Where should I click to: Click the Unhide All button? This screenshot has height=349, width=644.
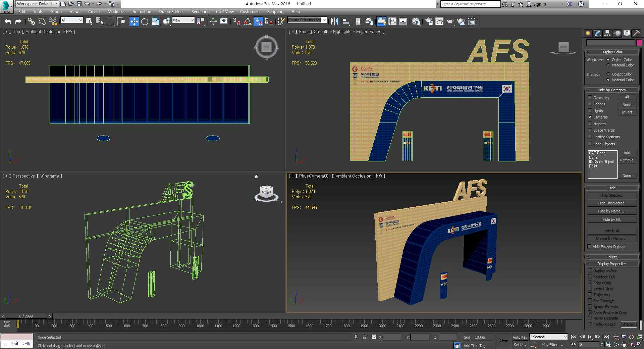point(611,231)
